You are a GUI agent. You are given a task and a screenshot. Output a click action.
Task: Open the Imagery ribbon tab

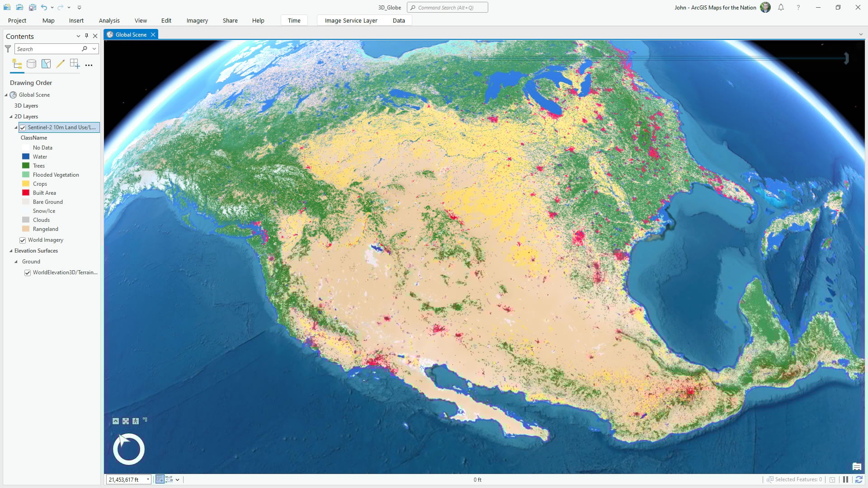click(x=197, y=20)
